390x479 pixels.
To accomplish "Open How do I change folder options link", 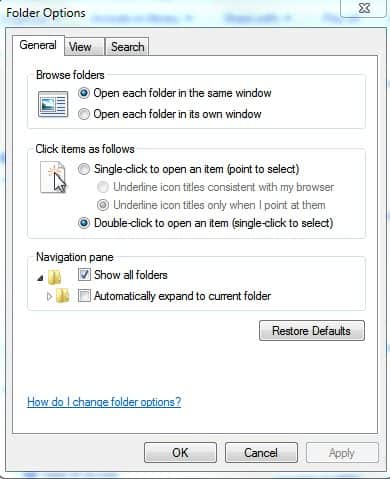I will [x=104, y=402].
